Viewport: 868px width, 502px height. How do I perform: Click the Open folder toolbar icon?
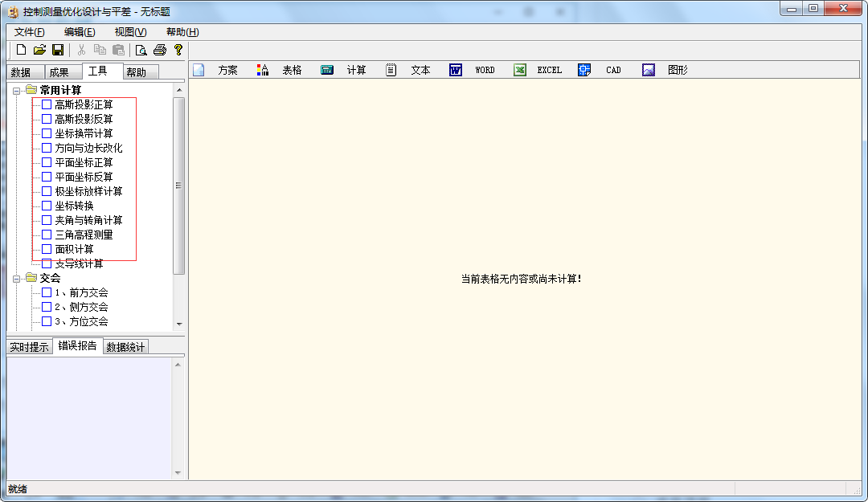(x=39, y=50)
